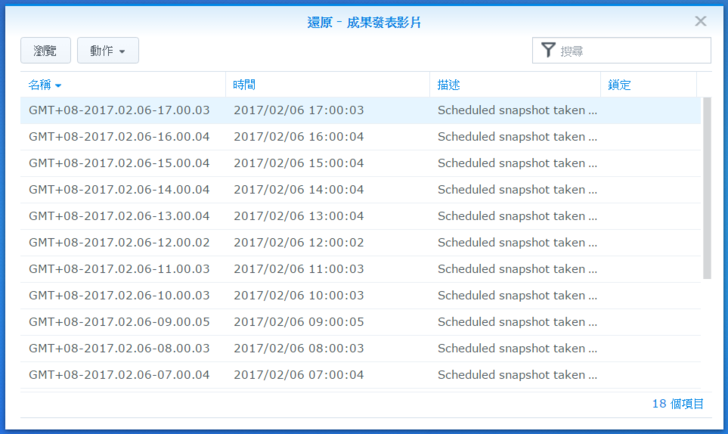Screen dimensions: 728x434
Task: Click time cell 2017/02/06 14:00:04
Action: [299, 190]
